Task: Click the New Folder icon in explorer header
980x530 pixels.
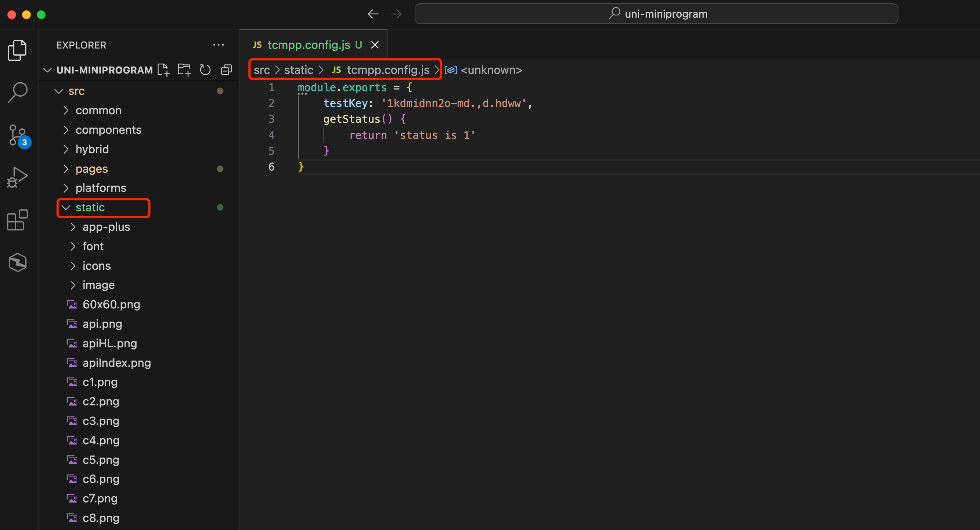Action: tap(184, 70)
